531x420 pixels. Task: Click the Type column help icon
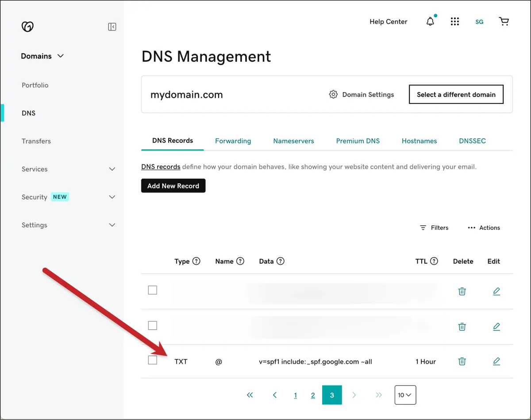(x=196, y=261)
